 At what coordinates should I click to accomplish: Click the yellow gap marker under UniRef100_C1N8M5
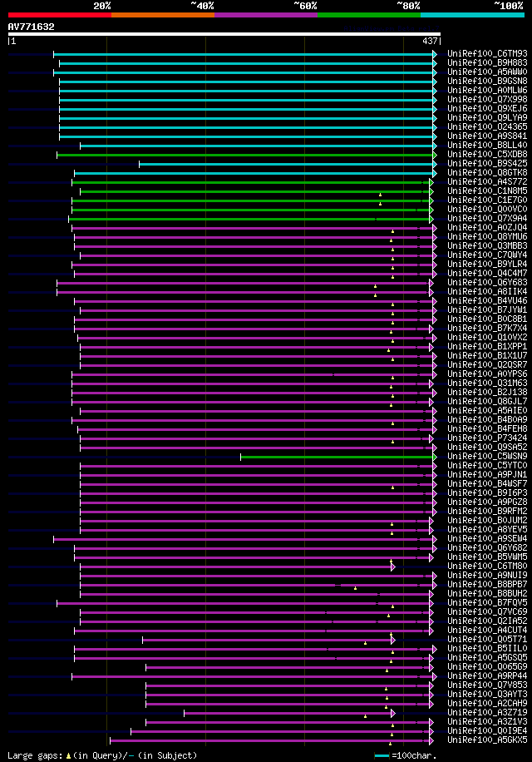(x=380, y=195)
